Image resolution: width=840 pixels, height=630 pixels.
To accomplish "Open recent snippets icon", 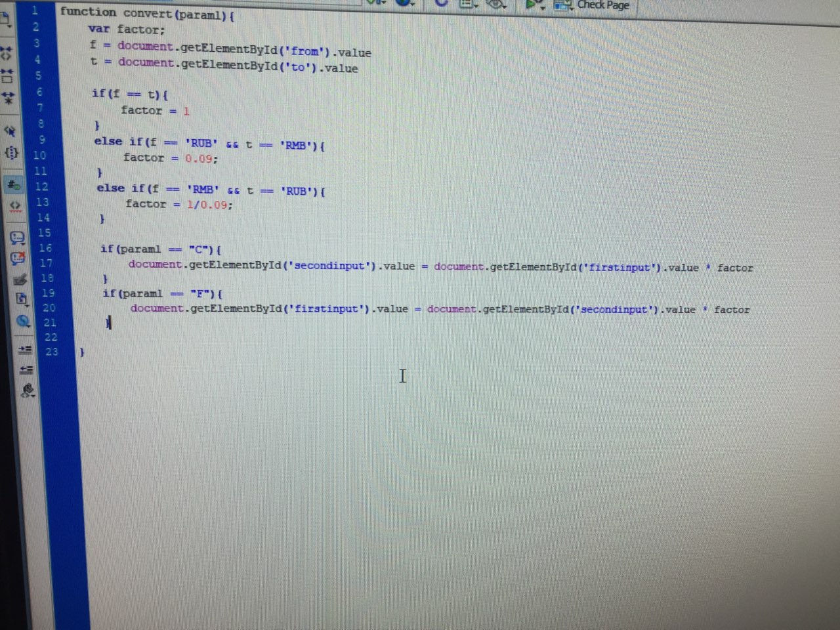I will [x=21, y=299].
